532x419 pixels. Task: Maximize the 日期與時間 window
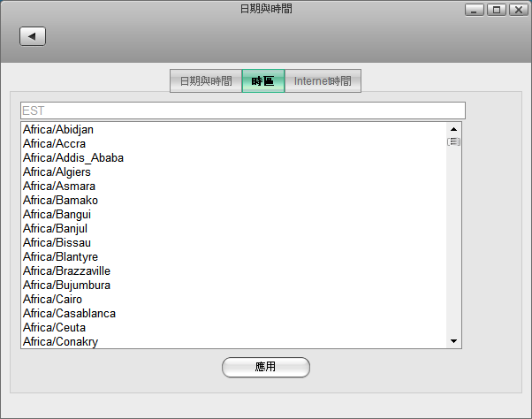click(x=495, y=10)
